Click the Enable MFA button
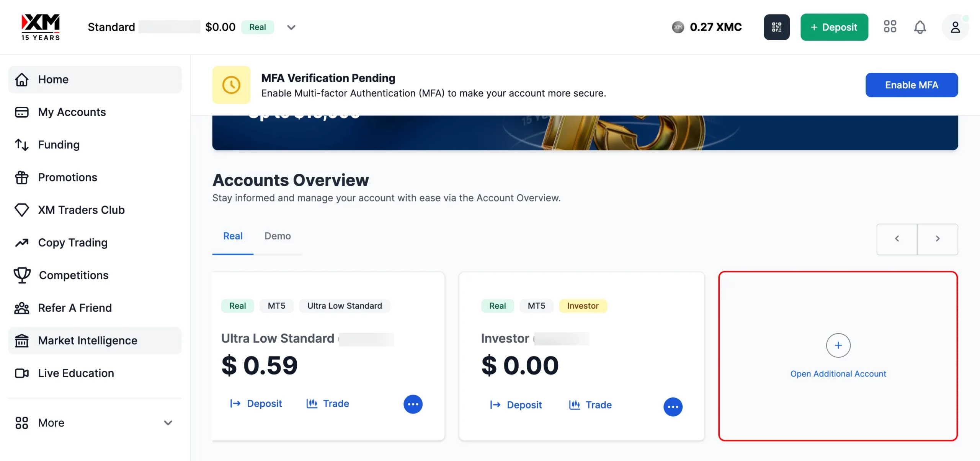Screen dimensions: 980x461 (x=911, y=85)
